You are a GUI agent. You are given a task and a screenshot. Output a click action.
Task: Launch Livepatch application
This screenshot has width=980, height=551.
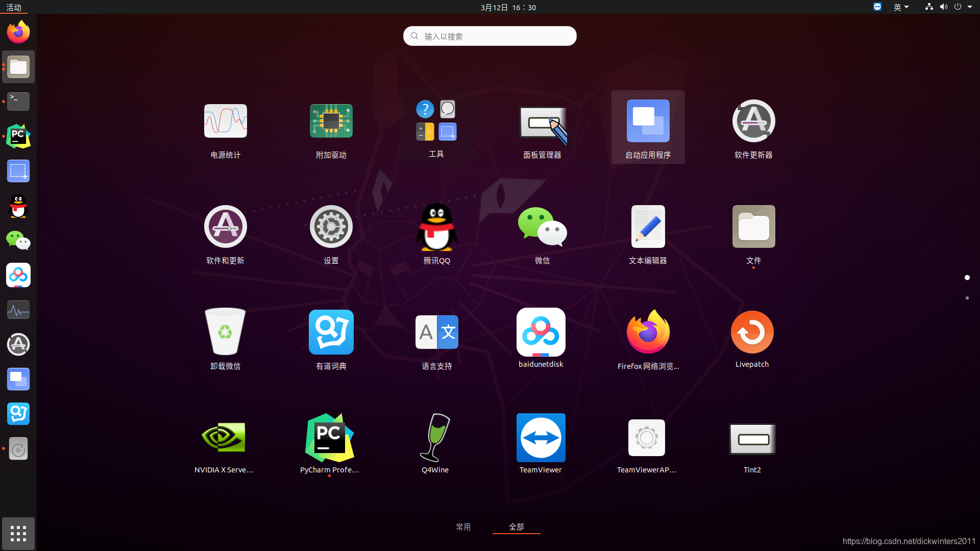point(752,332)
